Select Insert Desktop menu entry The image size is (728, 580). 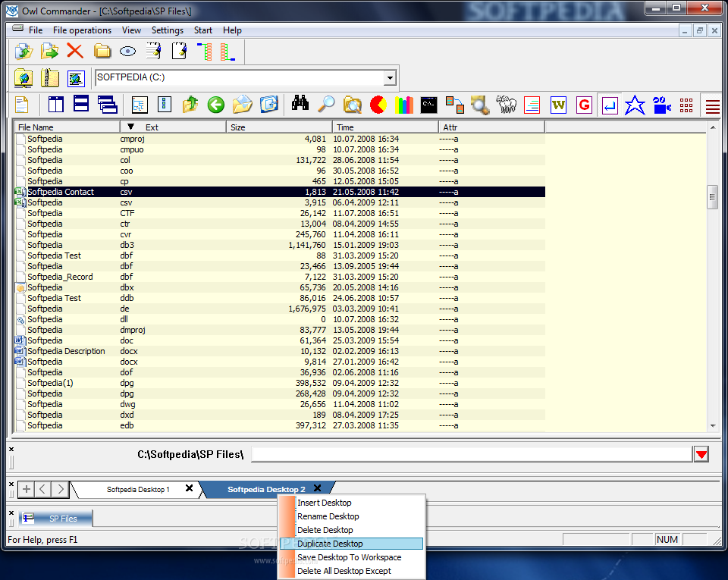(351, 503)
